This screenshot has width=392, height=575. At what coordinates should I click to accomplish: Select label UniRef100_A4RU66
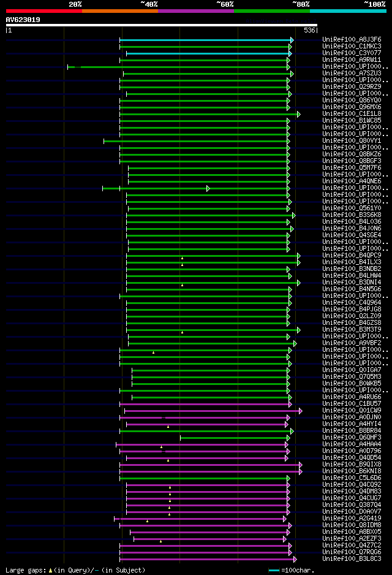pos(352,397)
